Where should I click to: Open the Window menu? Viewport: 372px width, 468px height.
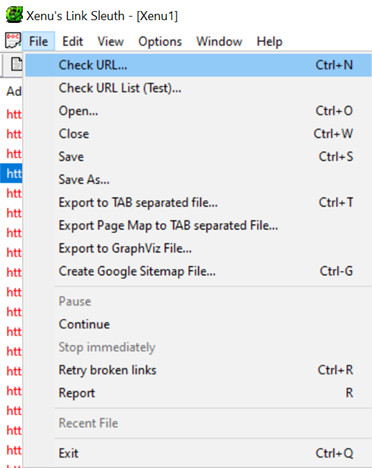219,41
